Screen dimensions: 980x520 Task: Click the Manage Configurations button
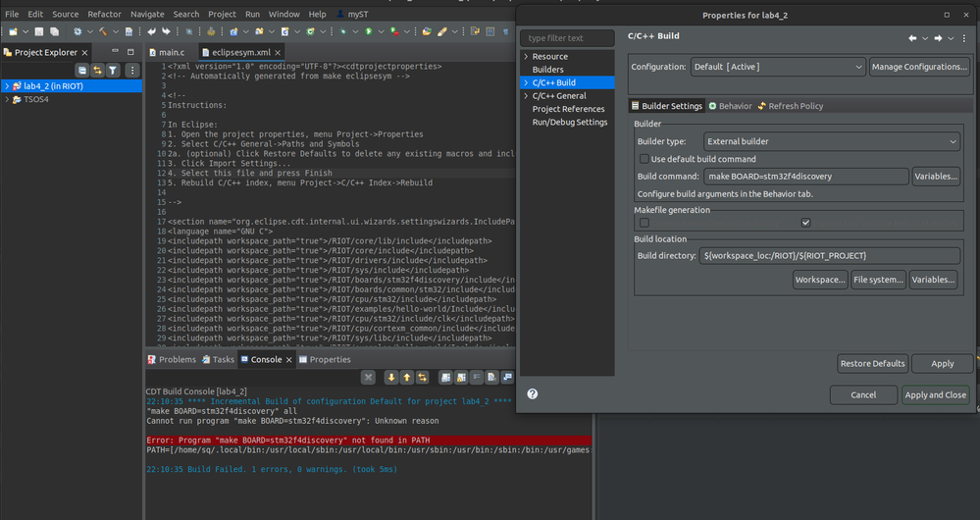(919, 67)
